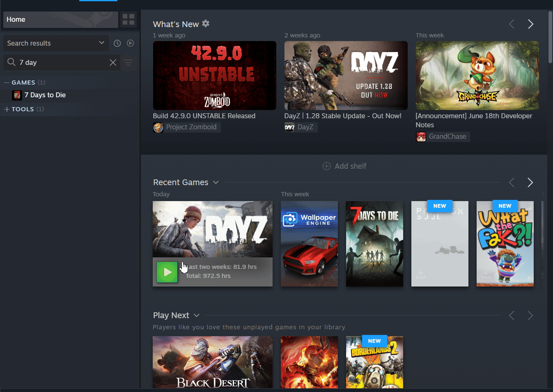Advance Recent Games shelf right

(x=530, y=182)
